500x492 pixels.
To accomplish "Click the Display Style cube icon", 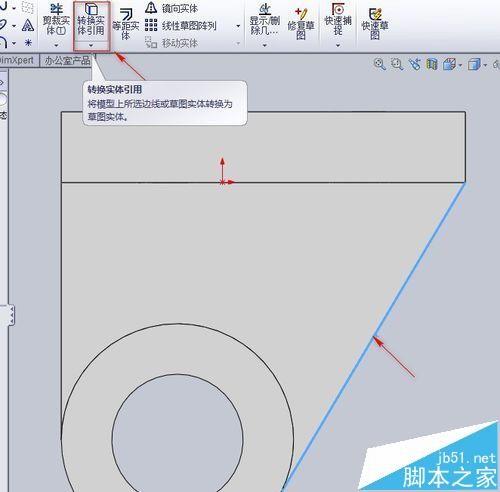I will tap(474, 64).
